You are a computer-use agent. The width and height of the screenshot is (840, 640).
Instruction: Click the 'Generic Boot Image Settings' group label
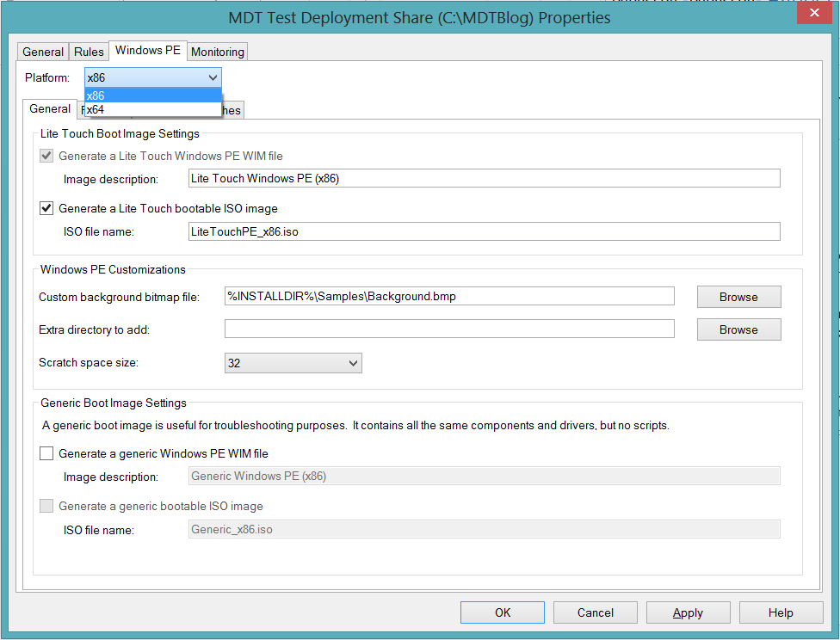pos(114,403)
